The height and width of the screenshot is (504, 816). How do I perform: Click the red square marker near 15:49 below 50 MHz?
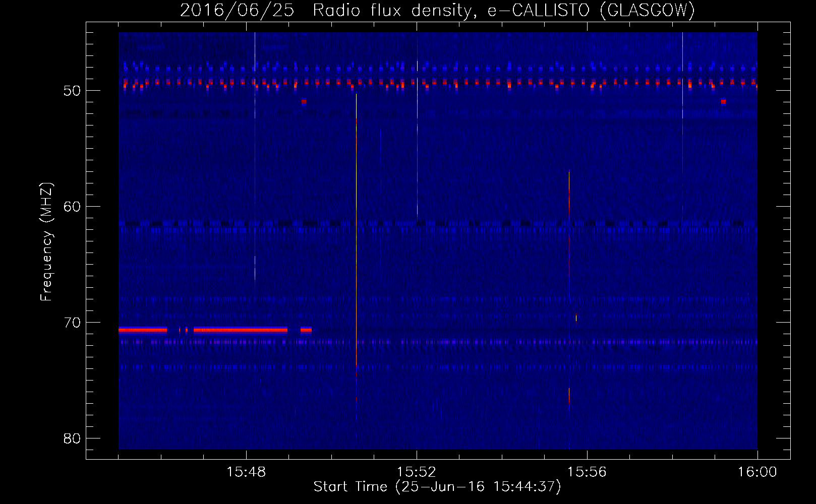click(x=304, y=102)
